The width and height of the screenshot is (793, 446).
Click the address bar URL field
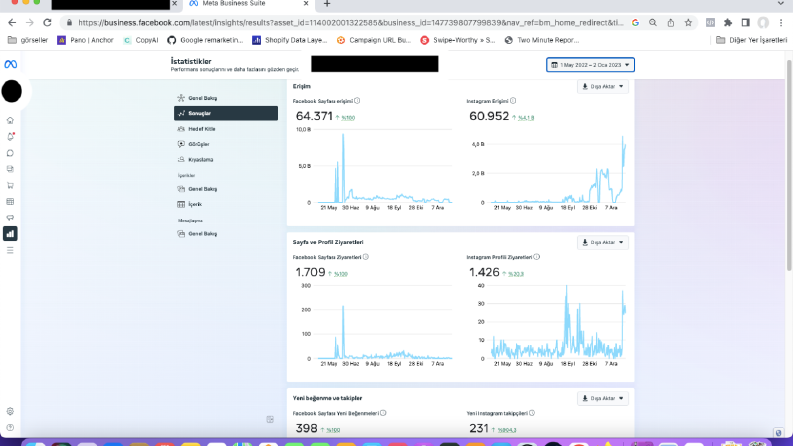(x=350, y=22)
